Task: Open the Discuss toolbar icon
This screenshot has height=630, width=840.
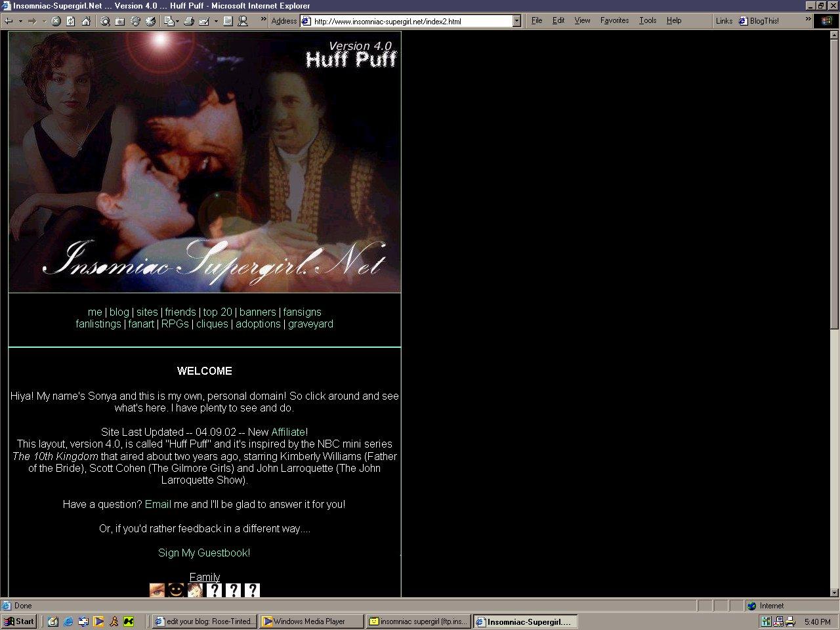Action: click(x=228, y=21)
